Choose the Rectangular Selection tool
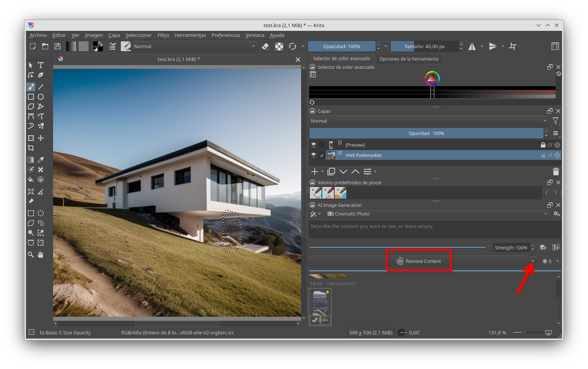Screen dimensions: 588x369 coord(31,213)
